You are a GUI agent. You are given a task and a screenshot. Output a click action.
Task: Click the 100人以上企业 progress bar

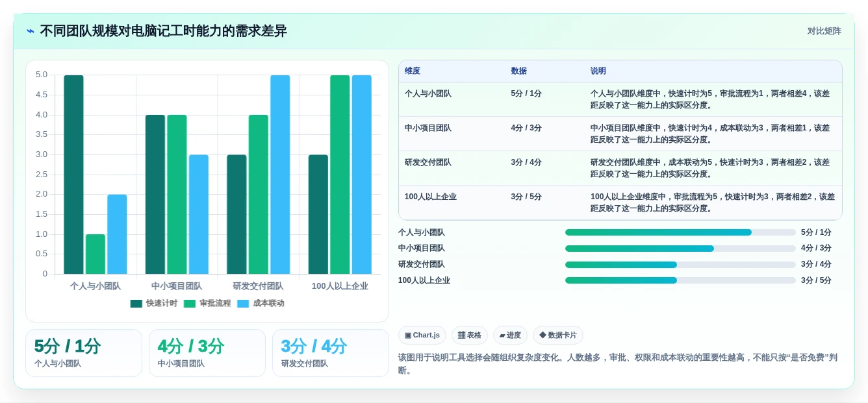click(x=680, y=280)
